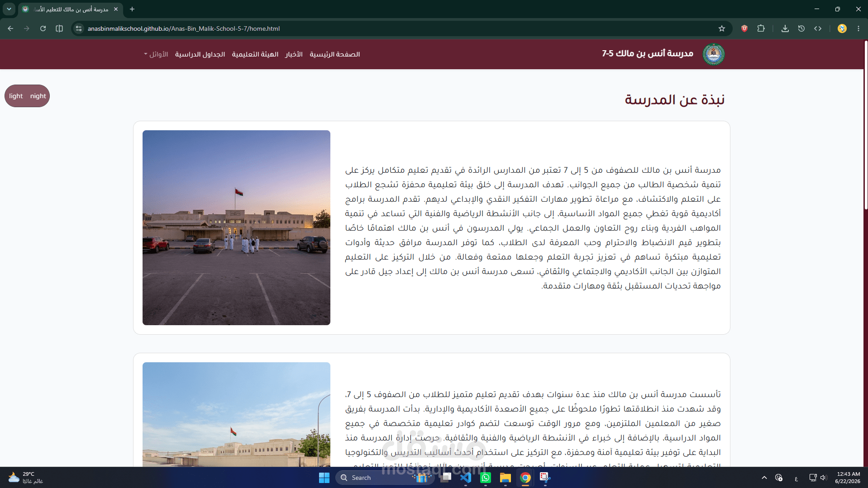Open the Windows Start menu

[x=324, y=478]
